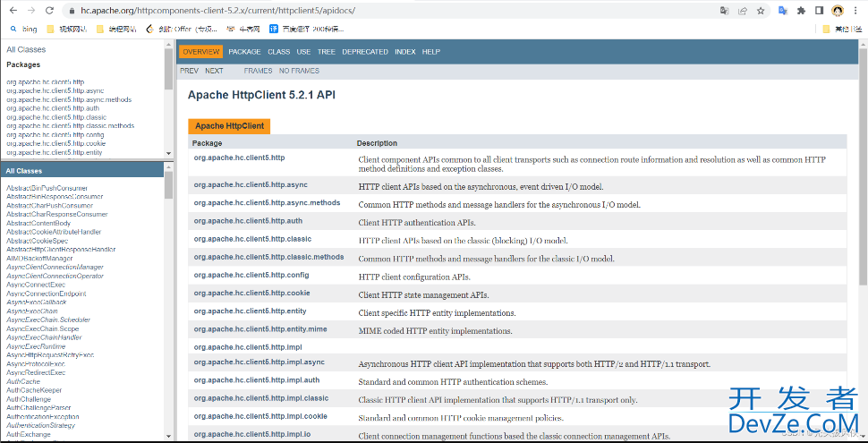Click main page scrollbar up arrow

coord(863,44)
